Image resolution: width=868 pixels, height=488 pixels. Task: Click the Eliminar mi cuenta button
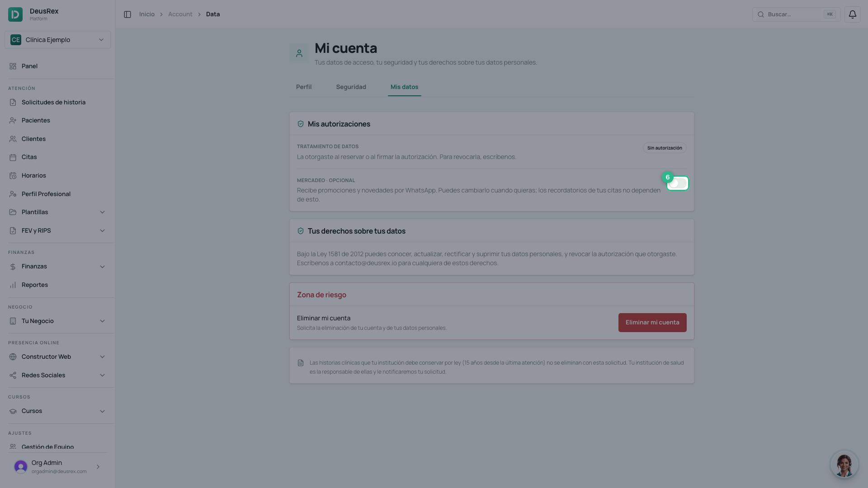(652, 323)
